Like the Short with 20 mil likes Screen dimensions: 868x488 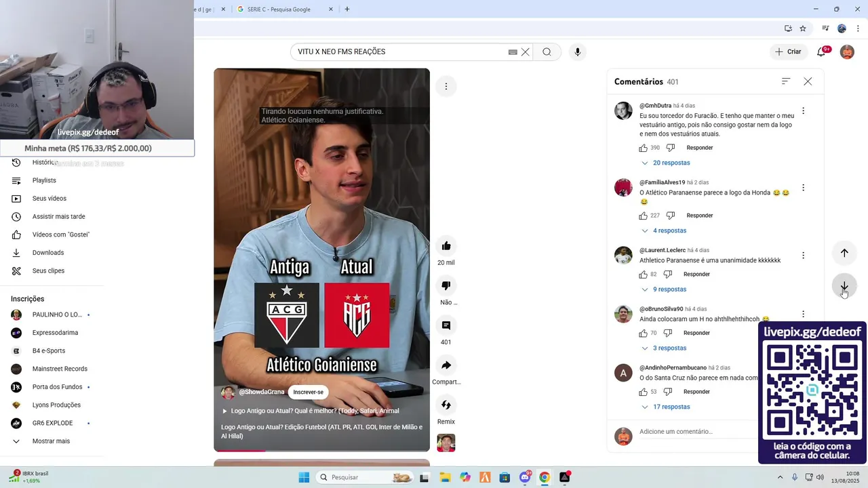tap(446, 246)
